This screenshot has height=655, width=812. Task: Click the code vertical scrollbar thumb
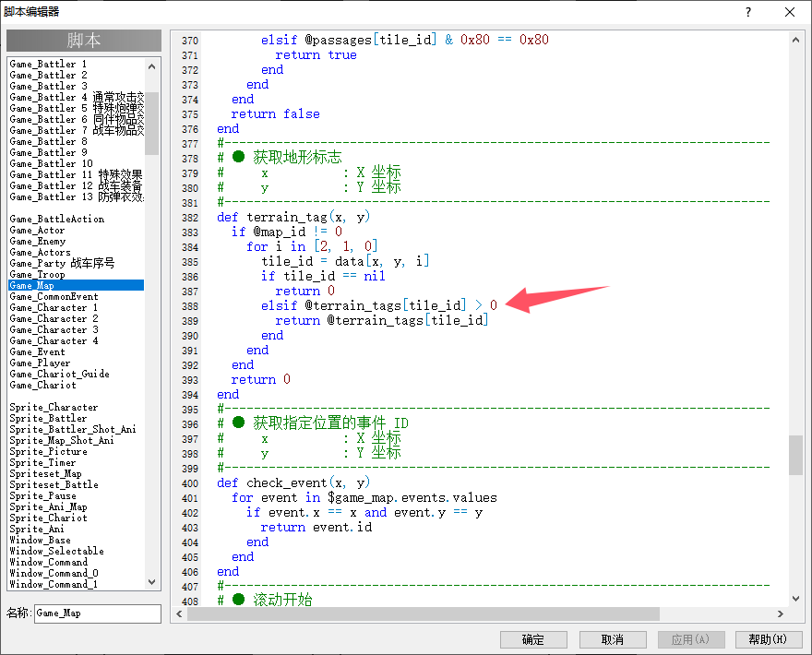coord(796,455)
